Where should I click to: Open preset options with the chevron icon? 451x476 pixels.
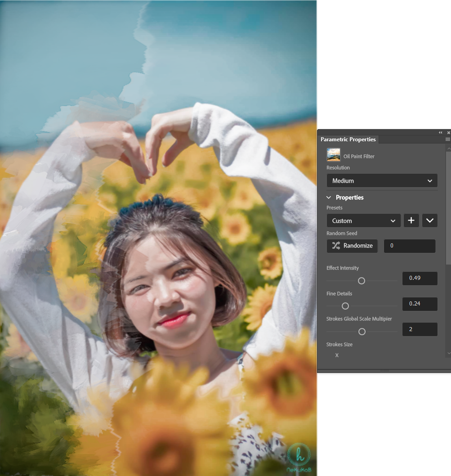[429, 220]
